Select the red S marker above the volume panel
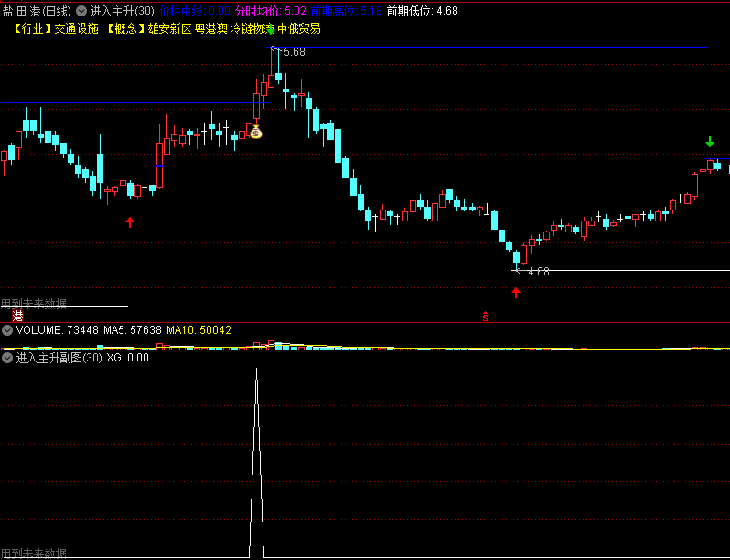Image resolution: width=730 pixels, height=560 pixels. pyautogui.click(x=486, y=317)
